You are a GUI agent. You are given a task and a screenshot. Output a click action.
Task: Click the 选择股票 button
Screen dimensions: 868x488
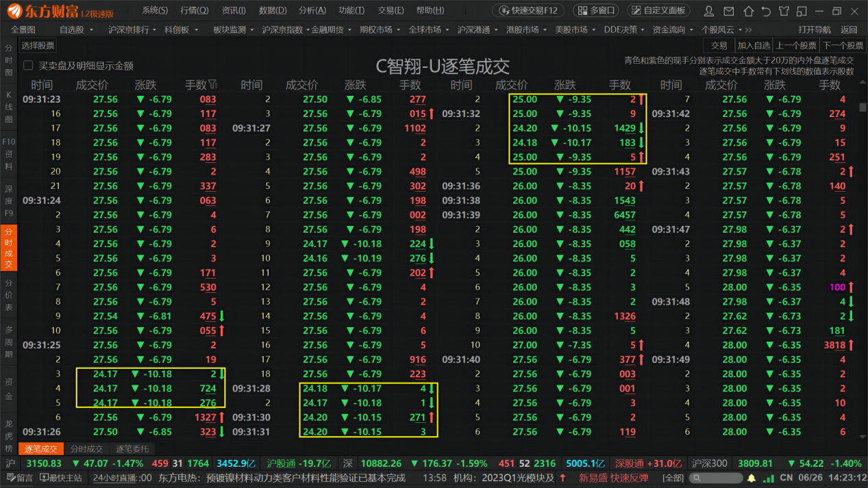(x=38, y=46)
